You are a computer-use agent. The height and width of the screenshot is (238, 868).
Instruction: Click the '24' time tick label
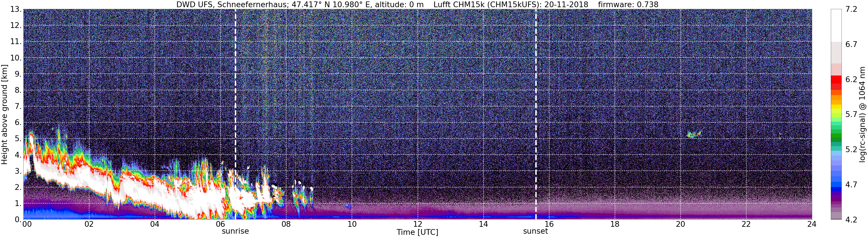812,224
